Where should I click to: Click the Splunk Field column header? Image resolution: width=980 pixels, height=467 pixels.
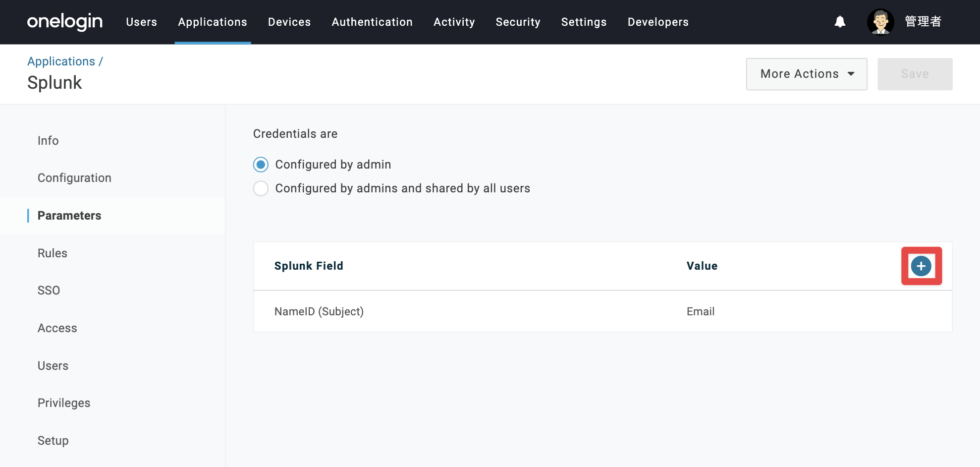[x=309, y=266]
